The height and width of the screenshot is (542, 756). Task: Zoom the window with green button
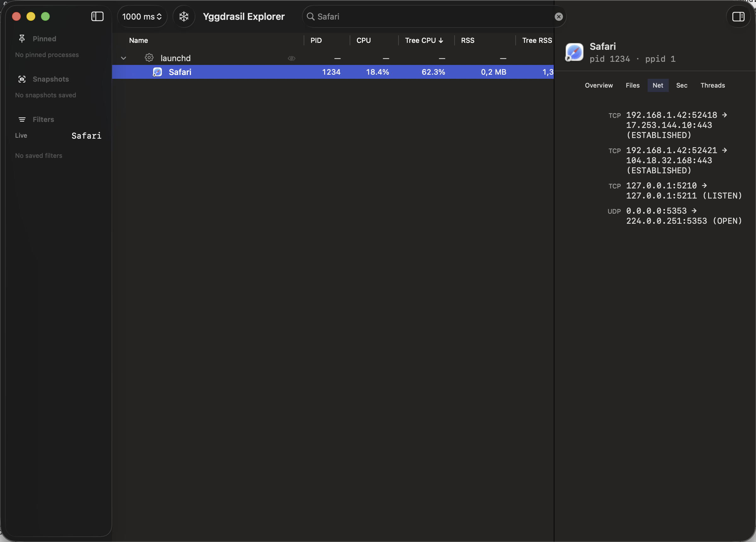click(45, 16)
